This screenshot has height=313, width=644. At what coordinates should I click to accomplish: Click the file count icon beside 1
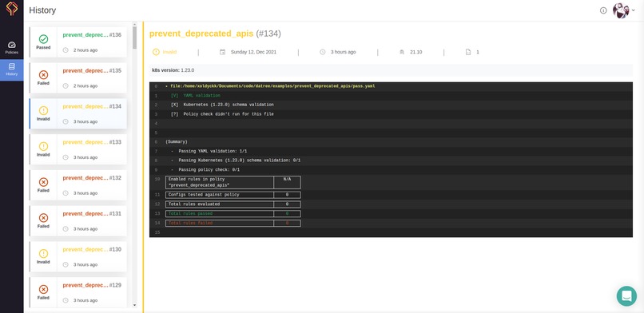467,52
